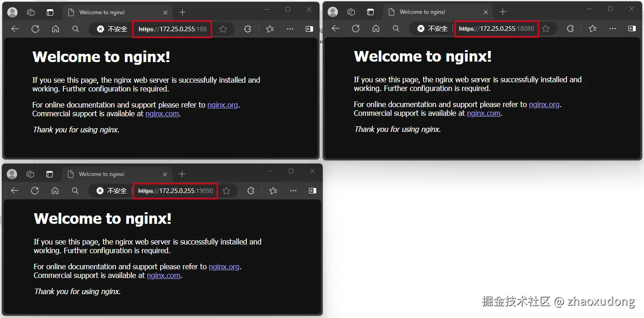Add port 19090 page to favorites
The image size is (644, 318).
226,191
